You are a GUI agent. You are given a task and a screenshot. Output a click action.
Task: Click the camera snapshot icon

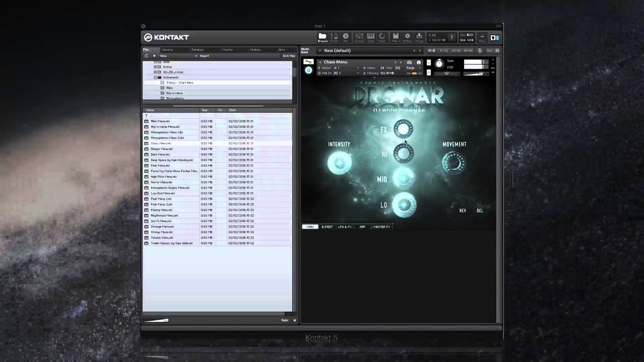409,62
